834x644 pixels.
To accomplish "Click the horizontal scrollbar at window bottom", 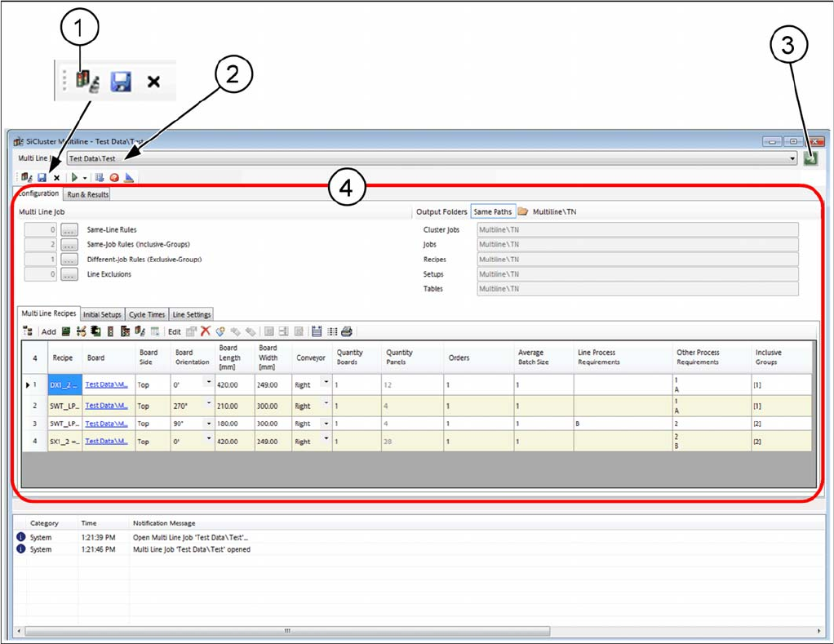I will tap(286, 631).
